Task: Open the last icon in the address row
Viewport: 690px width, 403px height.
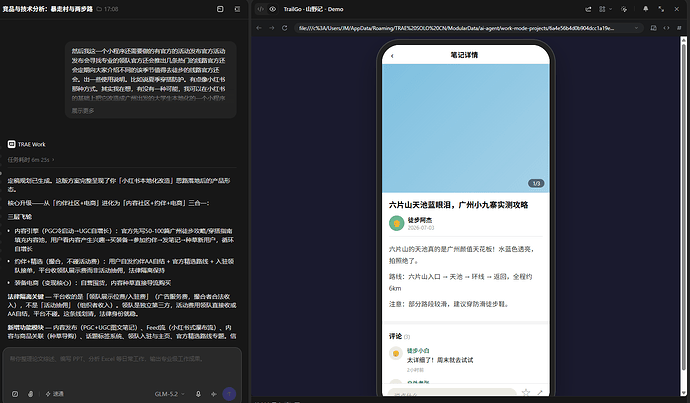Action: point(679,28)
